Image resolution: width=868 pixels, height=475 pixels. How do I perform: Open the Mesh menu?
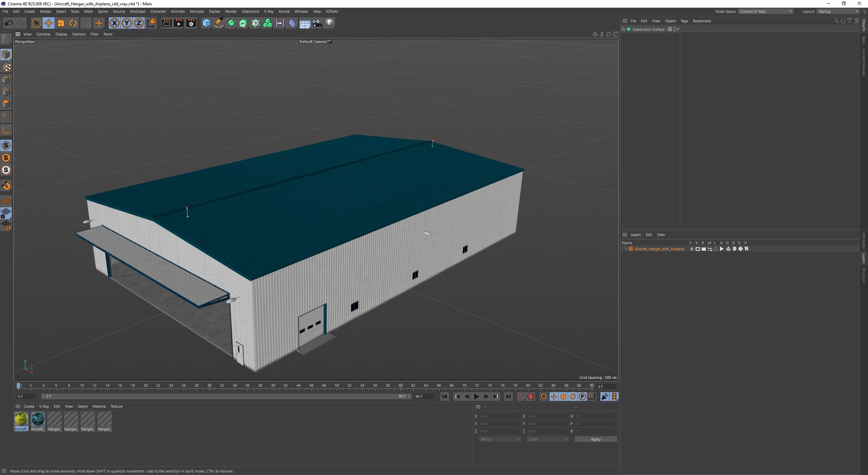(88, 11)
